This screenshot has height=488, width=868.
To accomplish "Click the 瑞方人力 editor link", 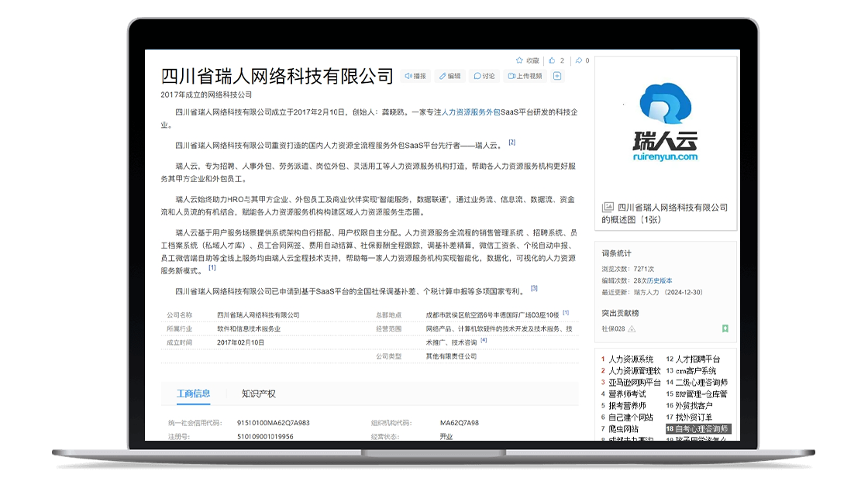I will (646, 290).
